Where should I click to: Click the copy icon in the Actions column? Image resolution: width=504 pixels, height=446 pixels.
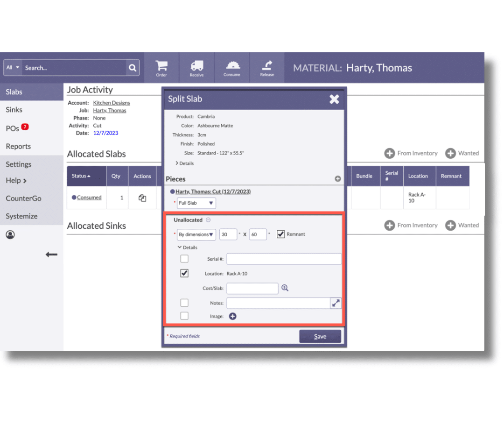pyautogui.click(x=142, y=198)
